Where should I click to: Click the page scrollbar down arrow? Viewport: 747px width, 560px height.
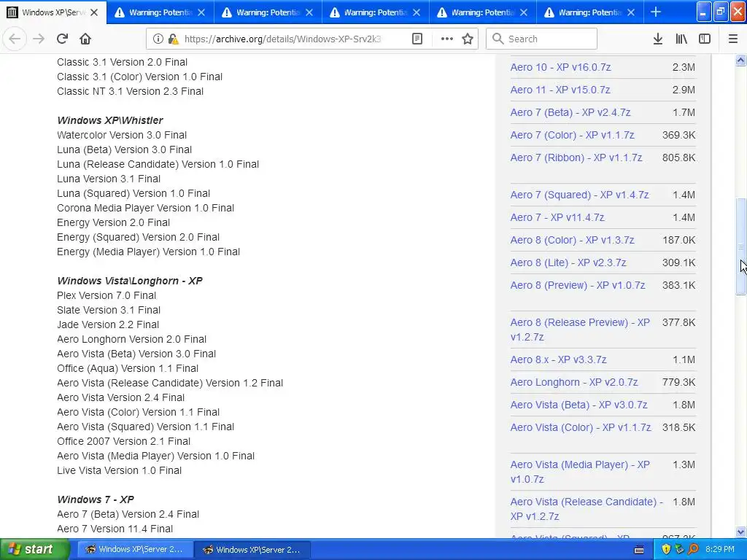(741, 532)
